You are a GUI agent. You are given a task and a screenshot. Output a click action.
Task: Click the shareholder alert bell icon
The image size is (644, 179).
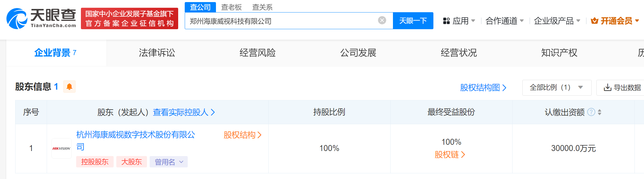[69, 87]
